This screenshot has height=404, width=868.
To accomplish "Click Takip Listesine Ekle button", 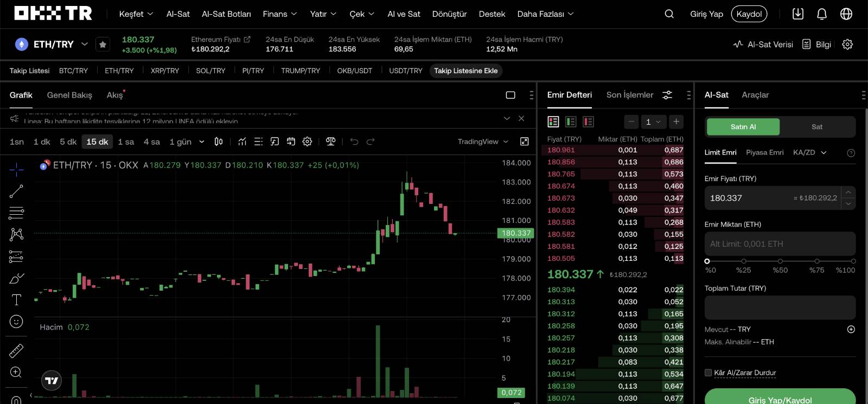I will (x=465, y=71).
